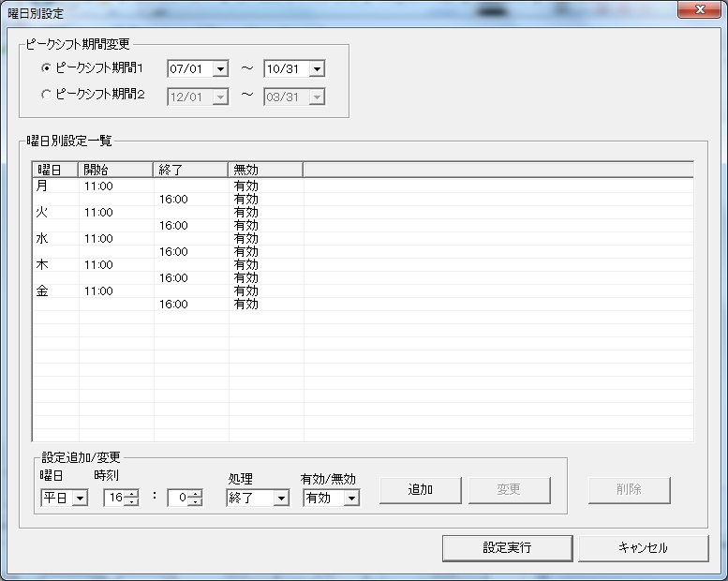The image size is (728, 581).
Task: Click the hour input field showing 16
Action: [x=114, y=498]
